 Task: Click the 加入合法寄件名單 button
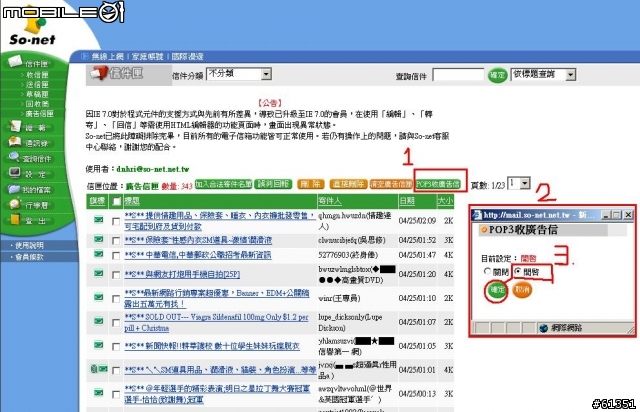[224, 184]
